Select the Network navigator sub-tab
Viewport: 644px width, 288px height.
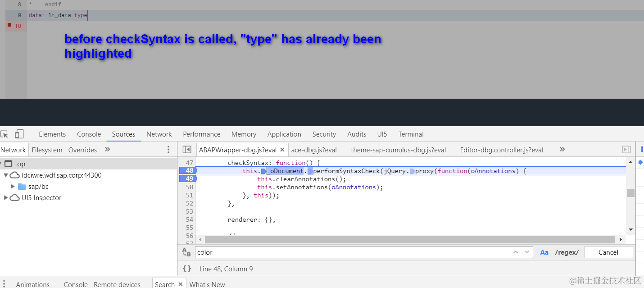[x=13, y=150]
